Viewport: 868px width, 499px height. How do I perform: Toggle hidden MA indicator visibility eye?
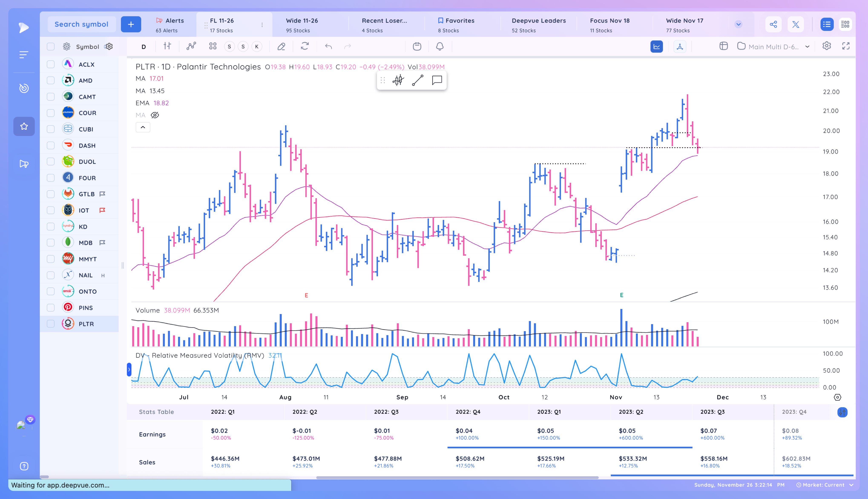point(155,115)
